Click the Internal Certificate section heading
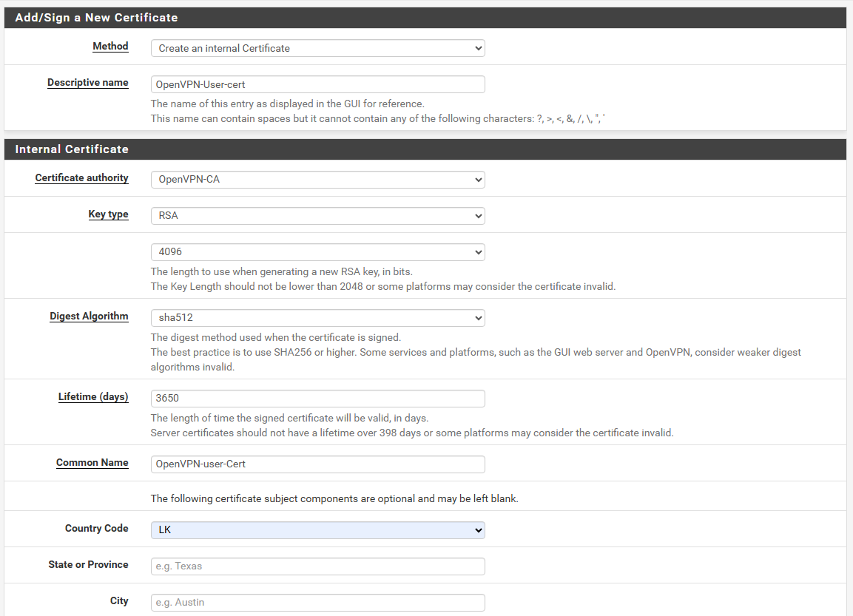Image resolution: width=853 pixels, height=616 pixels. tap(72, 149)
